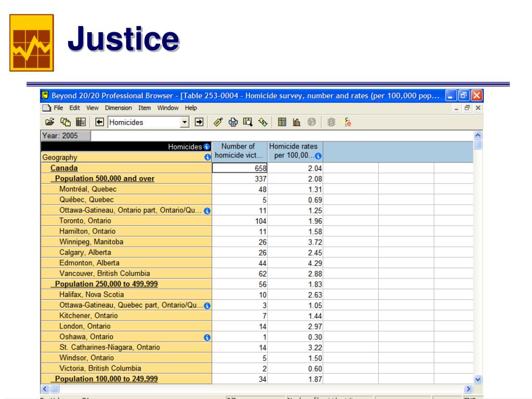Switch to table view icon
The width and height of the screenshot is (532, 399).
(x=282, y=122)
